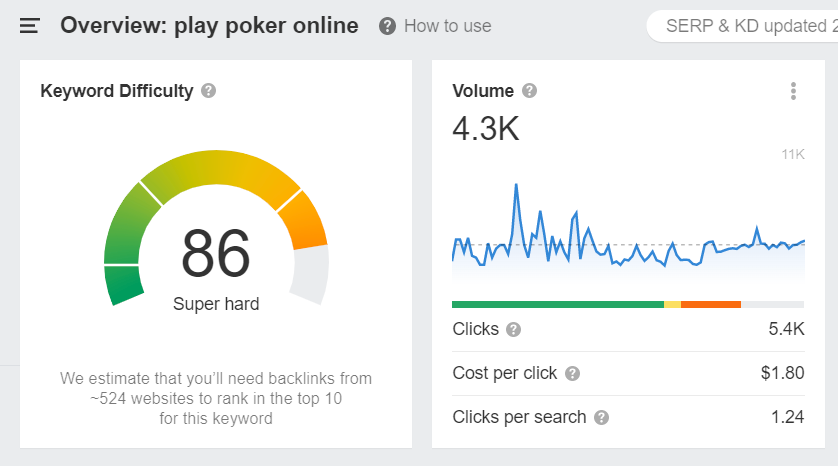
Task: Open the hamburger menu icon
Action: point(29,26)
